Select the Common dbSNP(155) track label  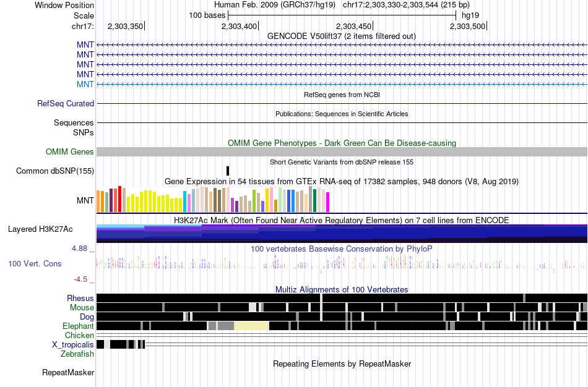[55, 171]
